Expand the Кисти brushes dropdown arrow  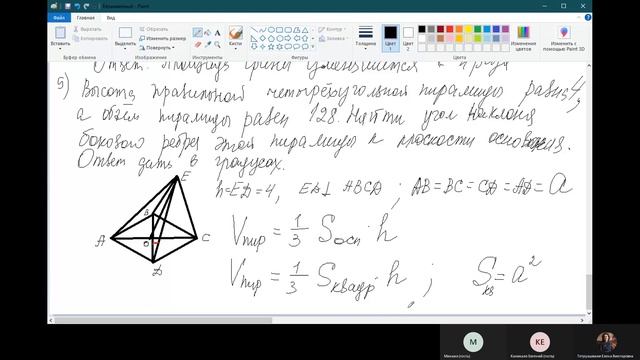click(x=236, y=49)
